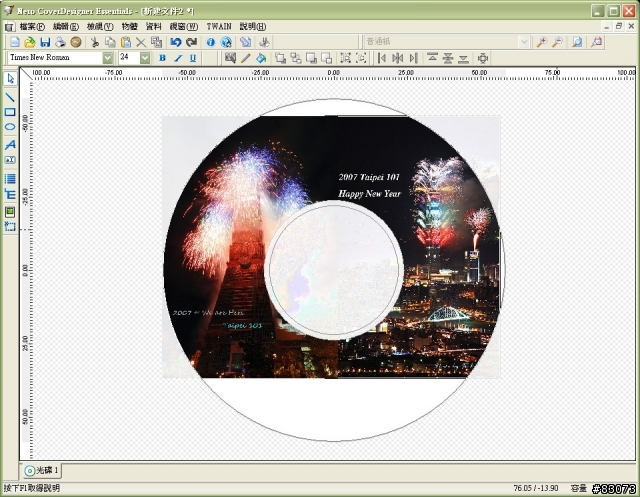The image size is (640, 497).
Task: Paste from the clipboard icon
Action: pos(125,42)
